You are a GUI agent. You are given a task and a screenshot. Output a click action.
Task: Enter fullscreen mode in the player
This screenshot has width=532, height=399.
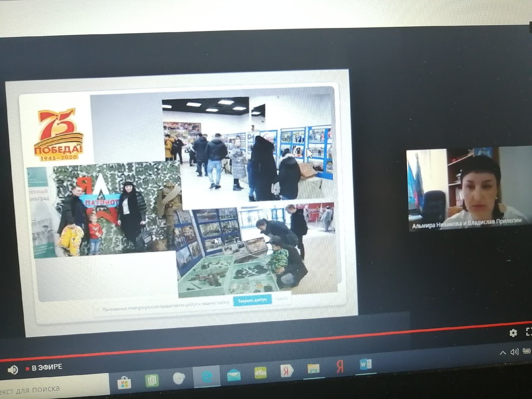pos(529,332)
